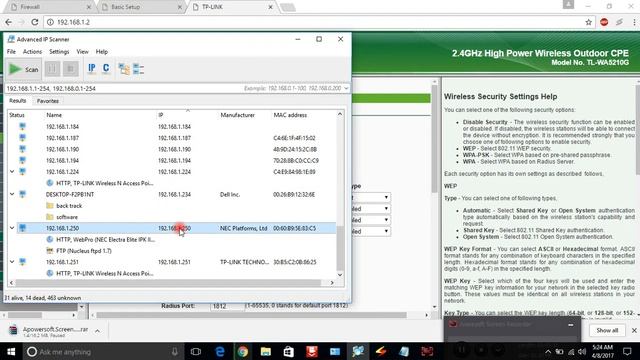
Task: Click computer icon of 192.168.1.187 row
Action: [22, 138]
